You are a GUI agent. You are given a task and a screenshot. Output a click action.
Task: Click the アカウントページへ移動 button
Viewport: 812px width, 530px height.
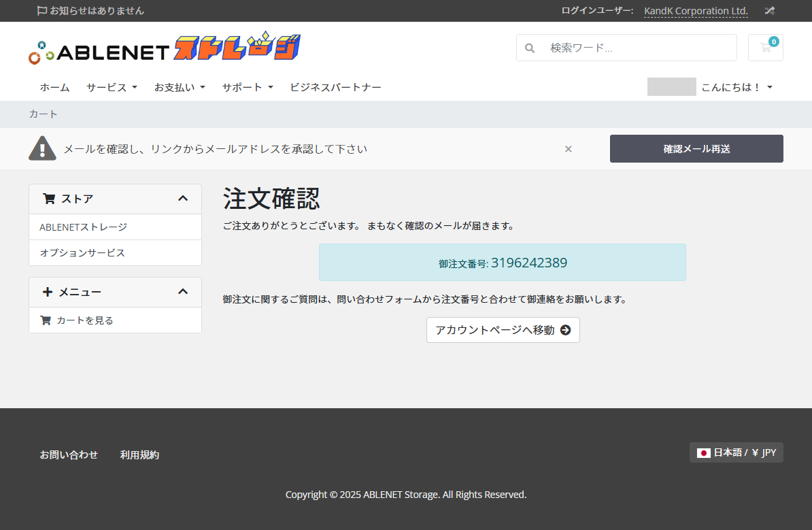pyautogui.click(x=503, y=330)
